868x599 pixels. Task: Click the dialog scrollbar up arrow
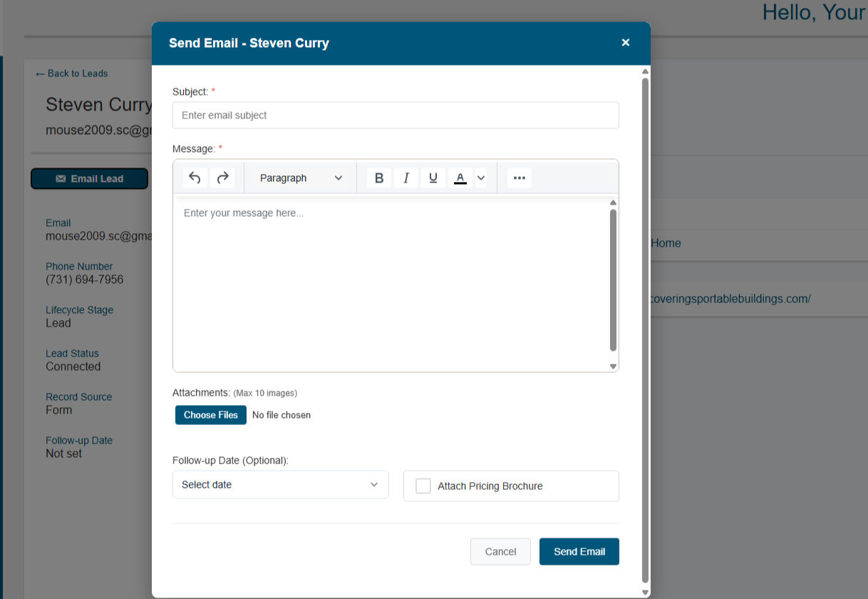pos(646,71)
